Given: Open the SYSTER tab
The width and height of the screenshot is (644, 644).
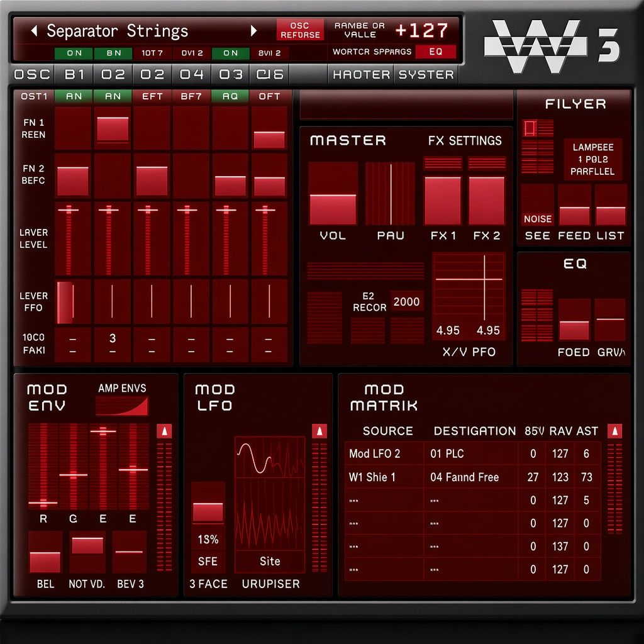Looking at the screenshot, I should [x=426, y=74].
